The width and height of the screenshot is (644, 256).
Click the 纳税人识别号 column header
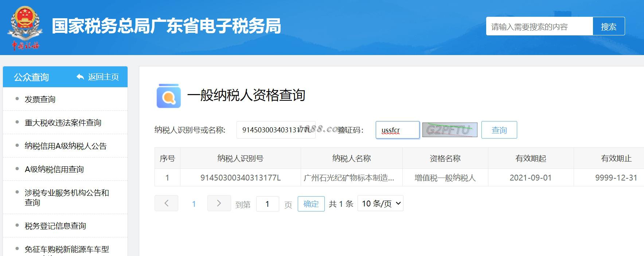241,158
